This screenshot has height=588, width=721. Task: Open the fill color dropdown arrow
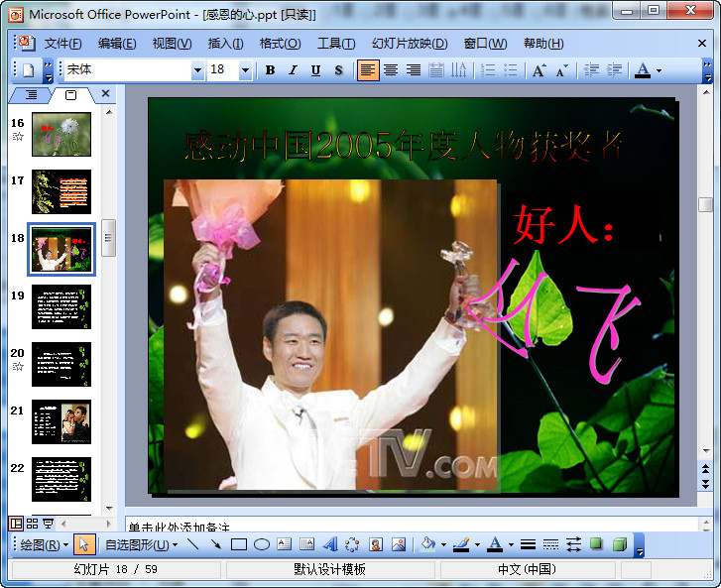pos(443,545)
